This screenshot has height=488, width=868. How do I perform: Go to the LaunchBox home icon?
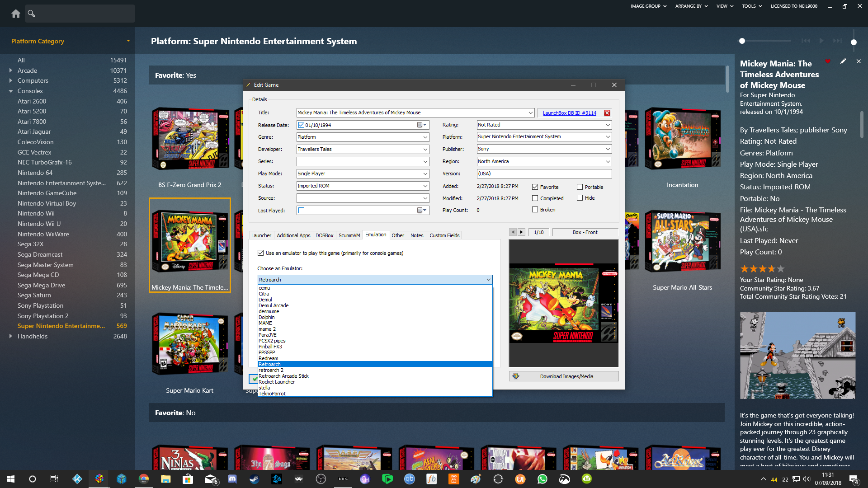point(16,14)
